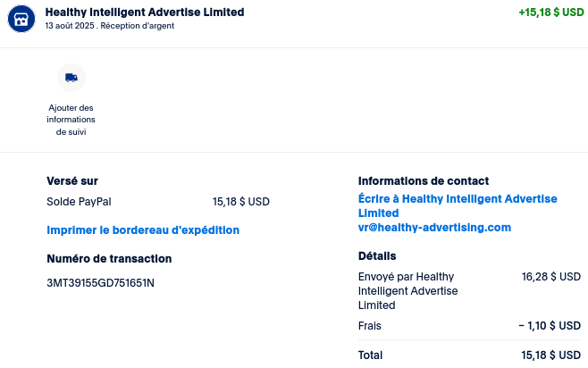Viewport: 588px width, 368px height.
Task: Open Écrire à Healthy Intelligent Advertise Limited
Action: pos(458,205)
